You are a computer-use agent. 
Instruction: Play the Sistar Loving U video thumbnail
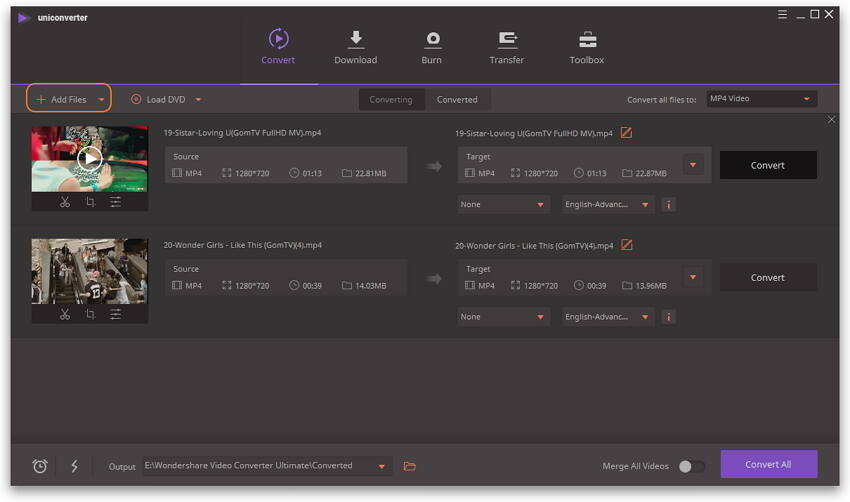tap(89, 159)
